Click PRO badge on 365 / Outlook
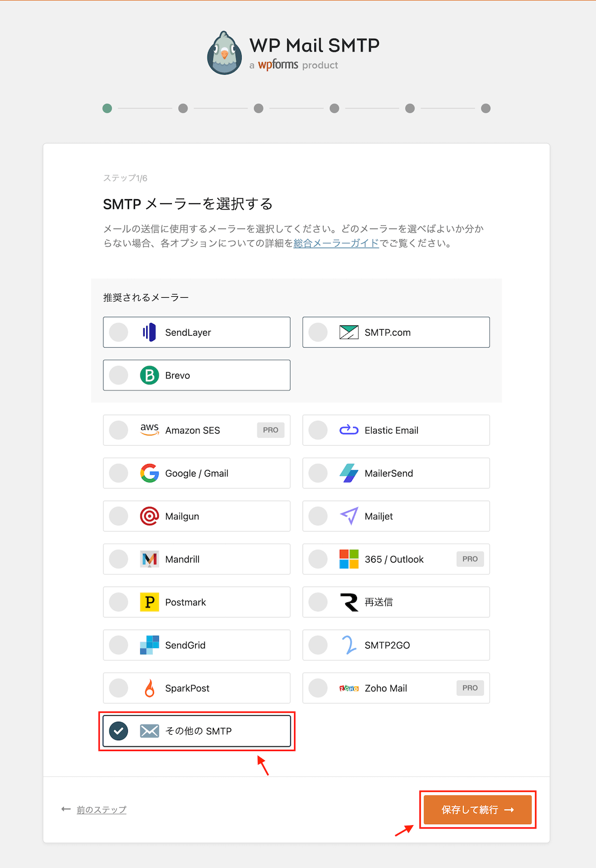The height and width of the screenshot is (868, 596). (470, 559)
